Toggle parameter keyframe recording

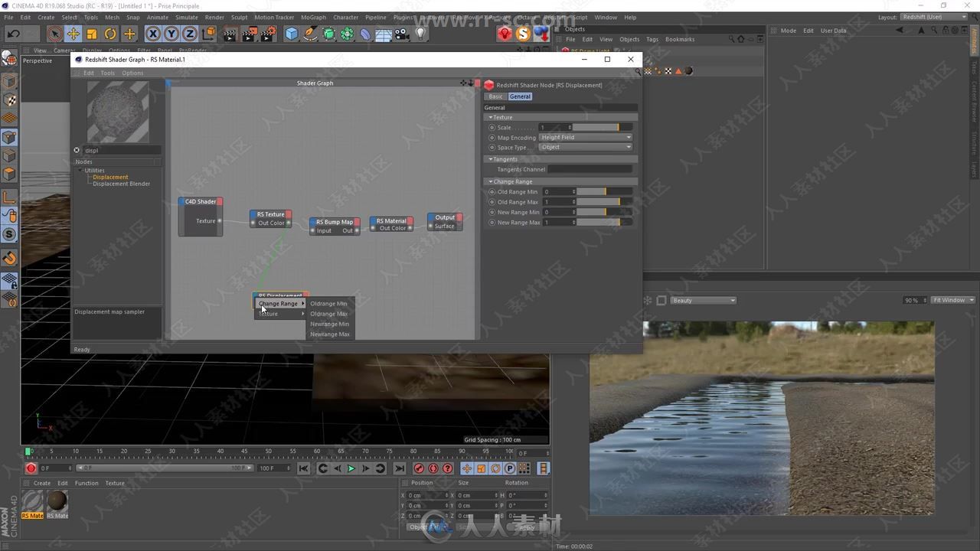click(x=510, y=468)
